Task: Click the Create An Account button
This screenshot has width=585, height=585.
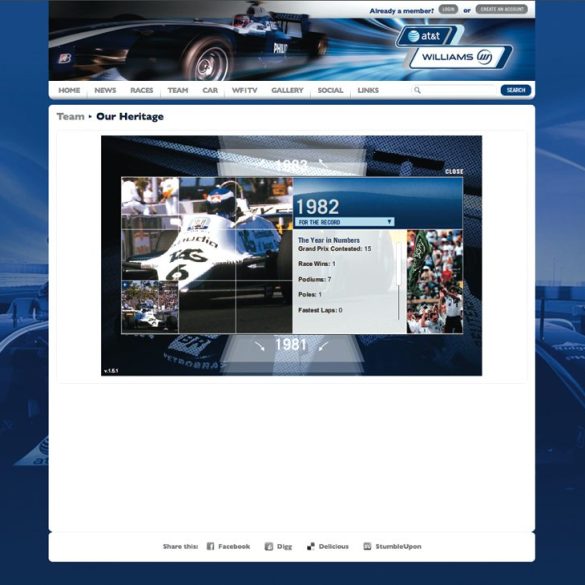Action: pos(501,9)
